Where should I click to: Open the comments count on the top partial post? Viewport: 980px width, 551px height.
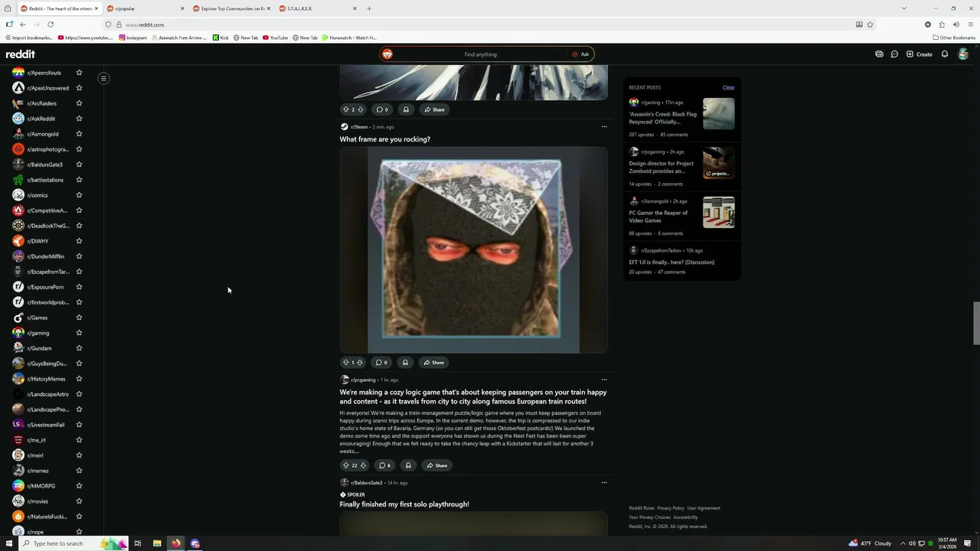[382, 109]
